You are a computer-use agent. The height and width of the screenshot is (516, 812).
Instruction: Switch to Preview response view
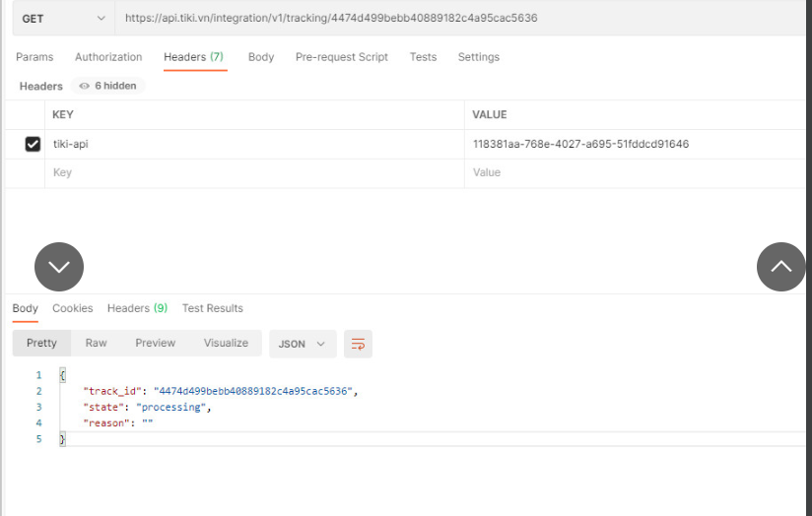pyautogui.click(x=156, y=343)
